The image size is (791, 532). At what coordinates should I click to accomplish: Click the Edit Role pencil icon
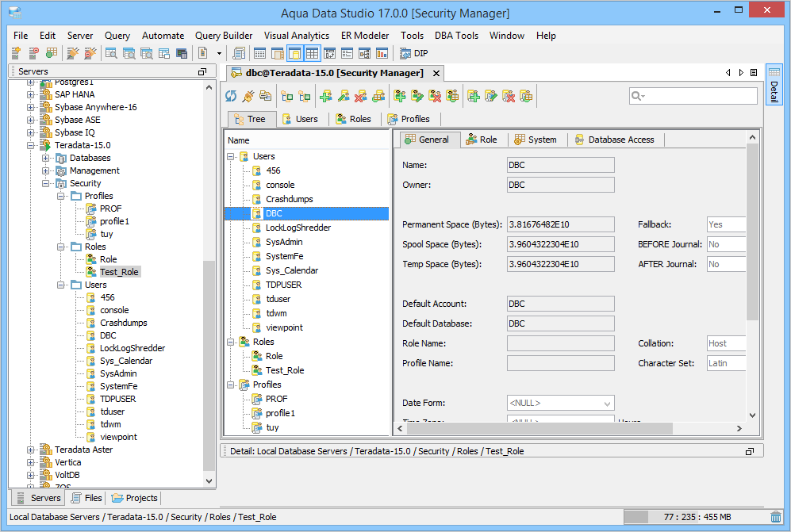click(417, 96)
